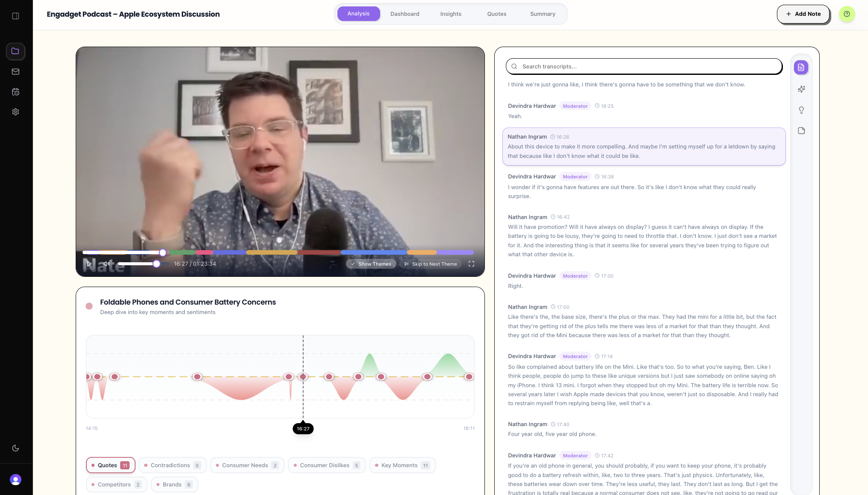The image size is (868, 495).
Task: Open the calendar clock sidebar icon
Action: (x=15, y=92)
